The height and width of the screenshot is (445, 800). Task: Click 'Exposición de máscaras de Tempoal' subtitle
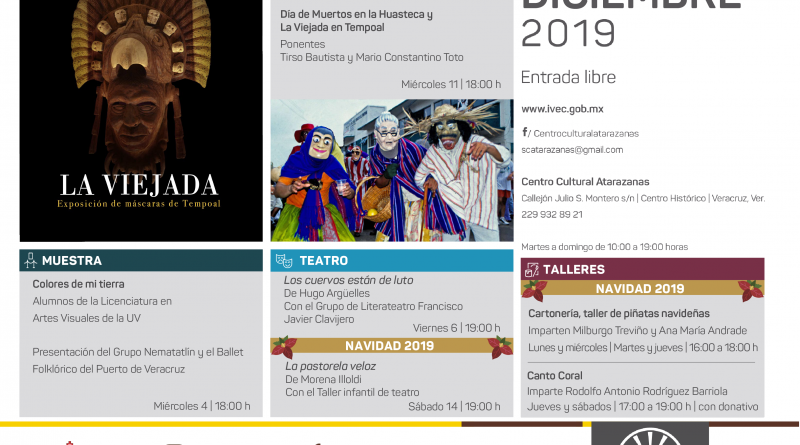point(139,204)
